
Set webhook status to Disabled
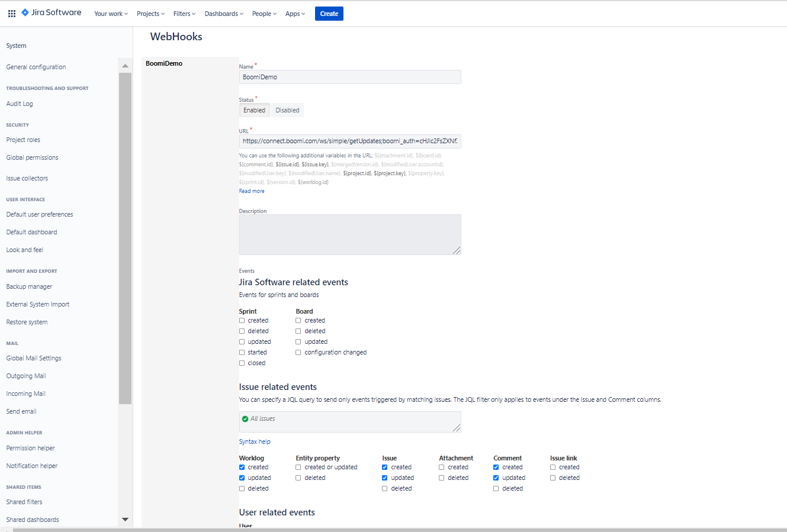287,109
